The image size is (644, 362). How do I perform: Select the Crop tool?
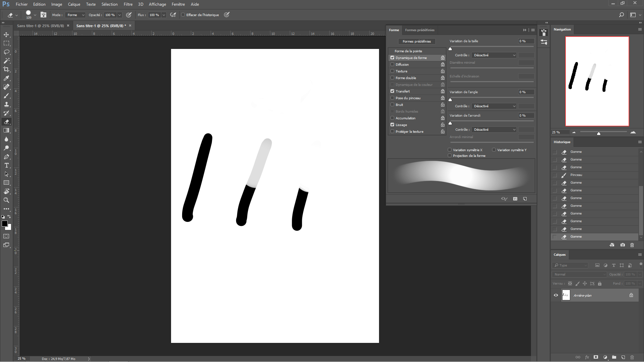(x=6, y=69)
